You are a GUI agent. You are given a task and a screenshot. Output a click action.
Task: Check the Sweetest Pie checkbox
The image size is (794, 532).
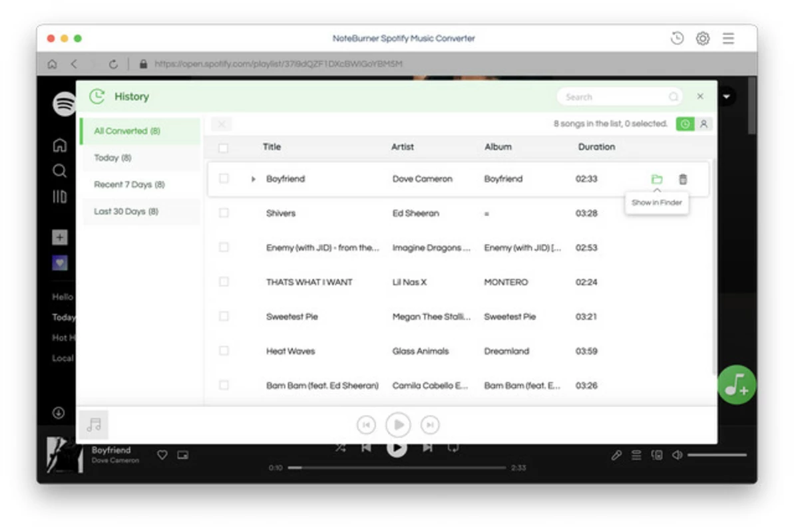click(224, 316)
